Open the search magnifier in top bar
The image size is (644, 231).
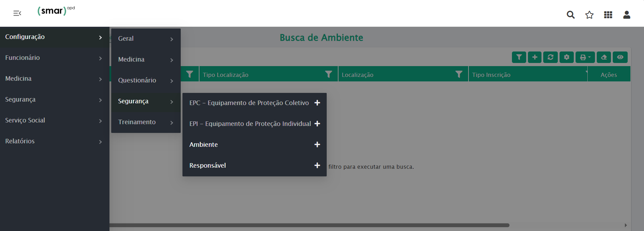[570, 15]
